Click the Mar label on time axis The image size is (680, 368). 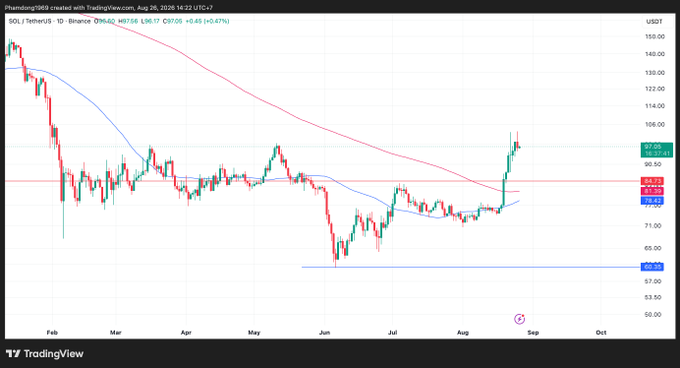coord(116,333)
